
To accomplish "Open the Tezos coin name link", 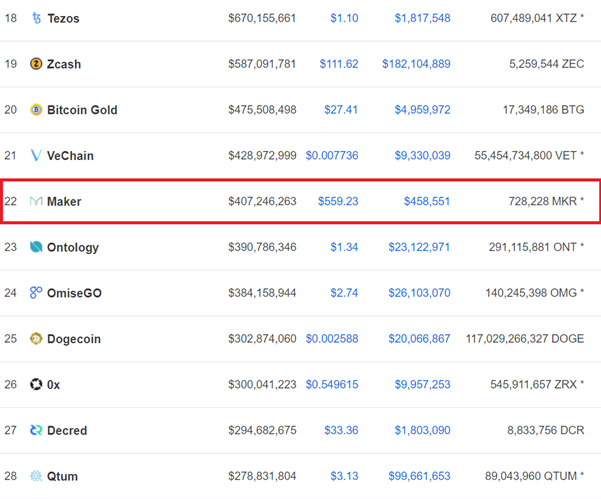I will (63, 18).
